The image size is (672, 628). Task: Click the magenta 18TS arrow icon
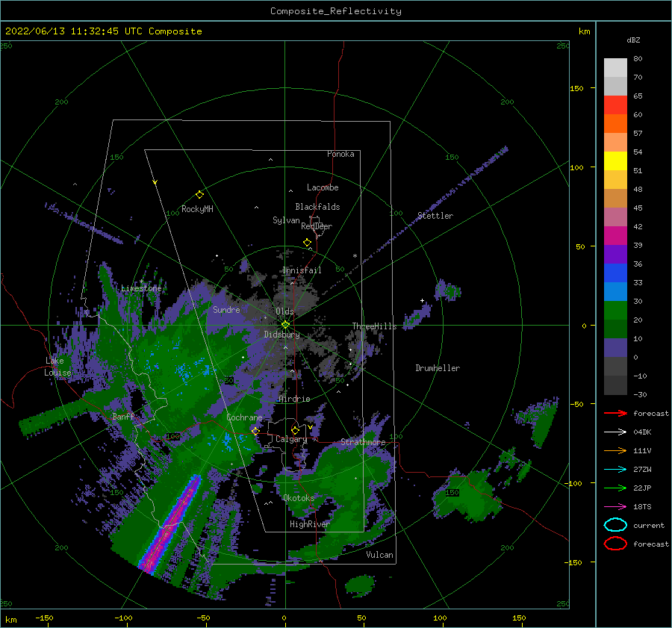click(x=615, y=507)
